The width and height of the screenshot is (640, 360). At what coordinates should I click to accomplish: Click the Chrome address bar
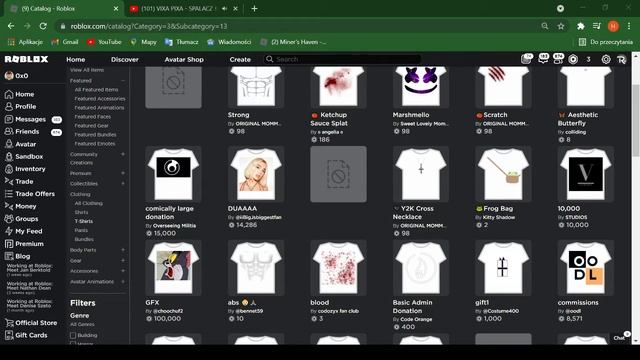[x=302, y=26]
